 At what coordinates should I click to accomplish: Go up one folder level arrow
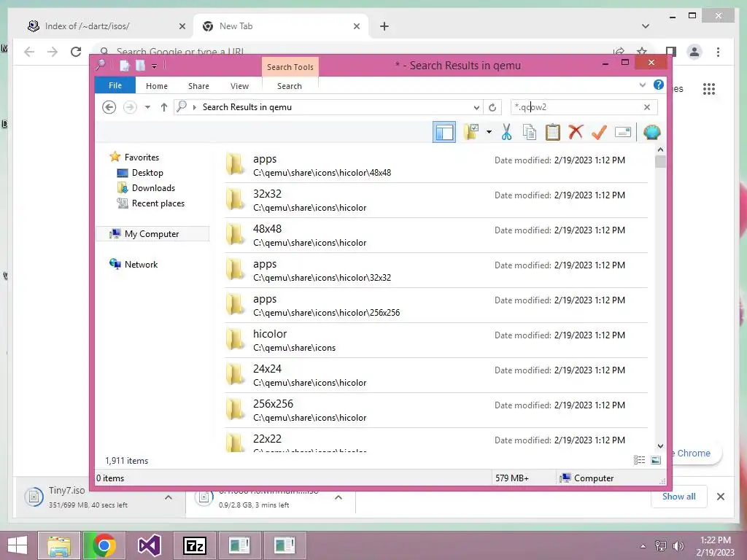pos(164,107)
